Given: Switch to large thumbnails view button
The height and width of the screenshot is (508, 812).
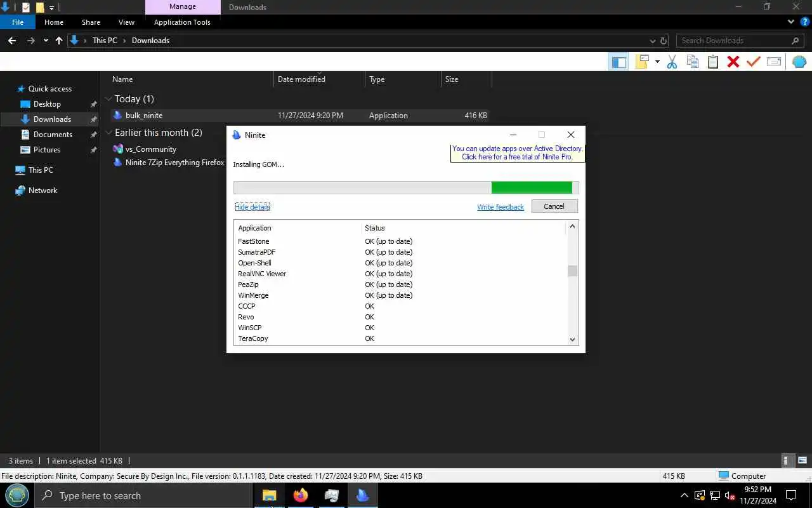Looking at the screenshot, I should (x=802, y=461).
